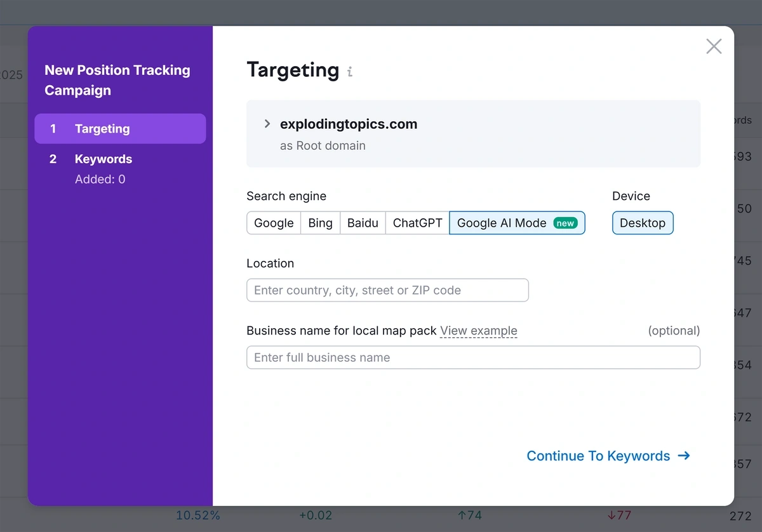Click the arrow icon after Continue To Keywords
Viewport: 762px width, 532px height.
click(x=684, y=456)
